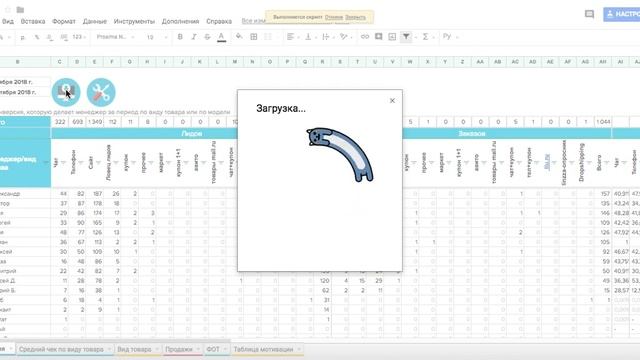Open the number format 123 dropdown
Image resolution: width=640 pixels, height=360 pixels.
tap(79, 37)
